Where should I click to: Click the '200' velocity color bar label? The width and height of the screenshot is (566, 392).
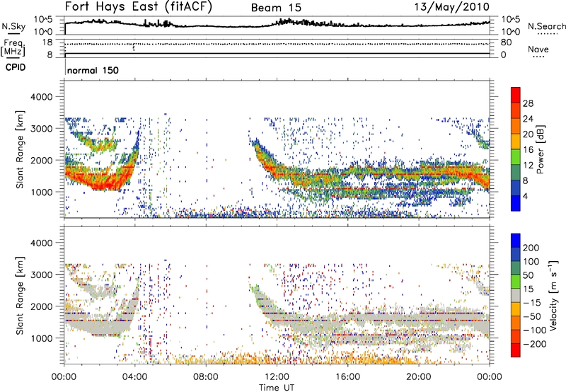[531, 248]
